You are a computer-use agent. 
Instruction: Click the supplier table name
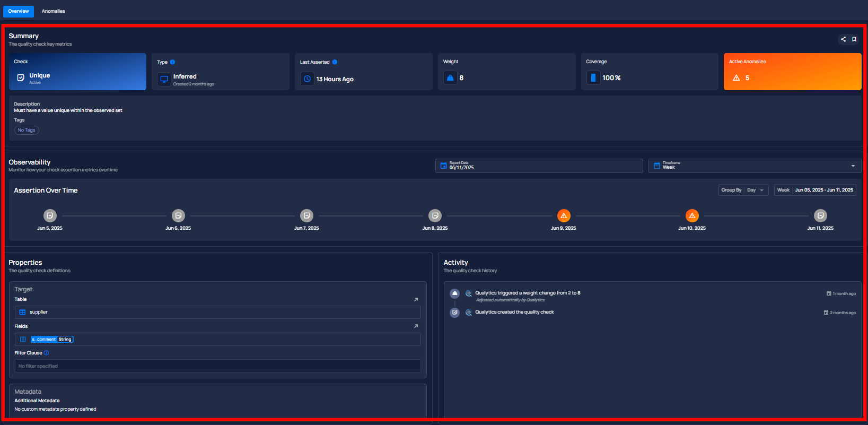point(39,313)
